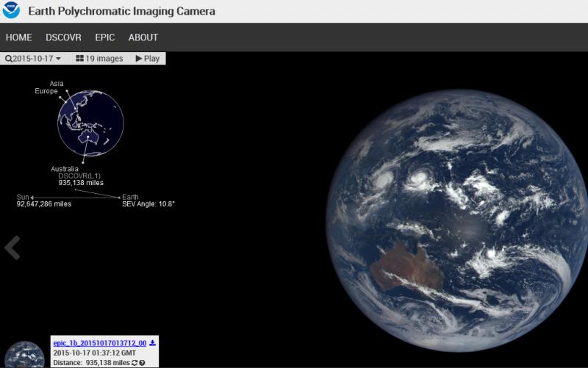588x368 pixels.
Task: Select the small Earth thumbnail at bottom
Action: pos(24,355)
